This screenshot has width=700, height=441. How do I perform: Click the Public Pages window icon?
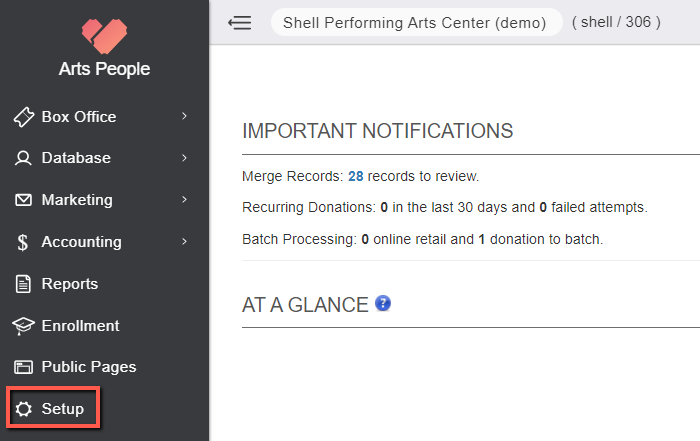click(x=23, y=367)
